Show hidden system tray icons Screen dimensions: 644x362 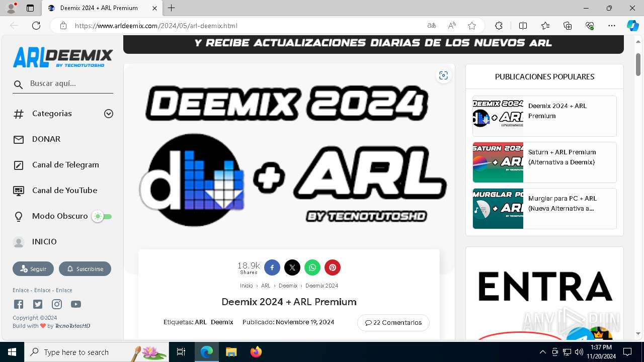[x=542, y=352]
